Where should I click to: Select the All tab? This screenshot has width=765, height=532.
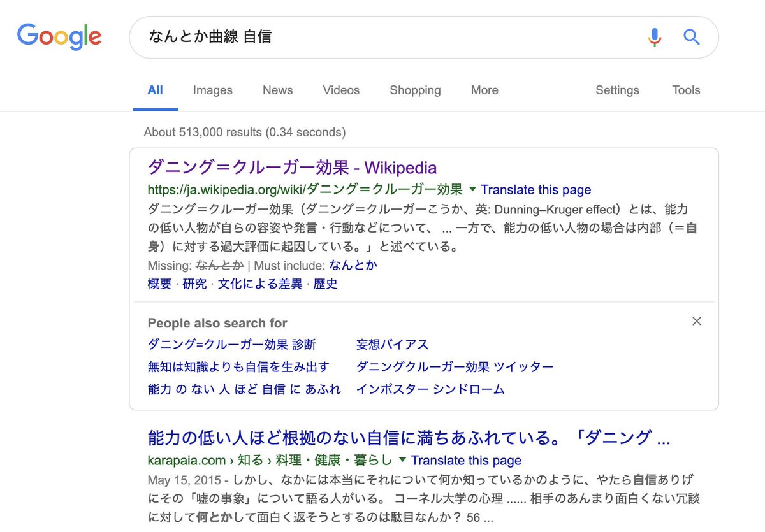coord(155,90)
